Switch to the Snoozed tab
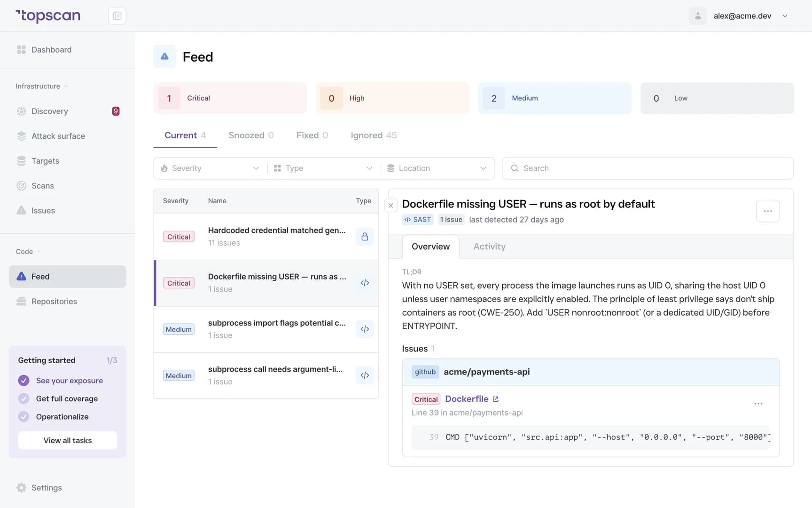 coord(251,135)
